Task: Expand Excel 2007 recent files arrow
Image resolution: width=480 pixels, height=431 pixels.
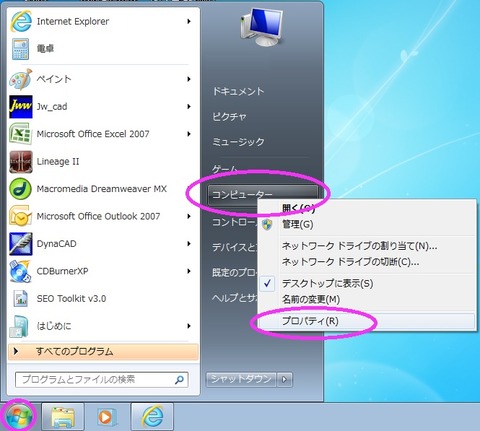Action: (189, 134)
